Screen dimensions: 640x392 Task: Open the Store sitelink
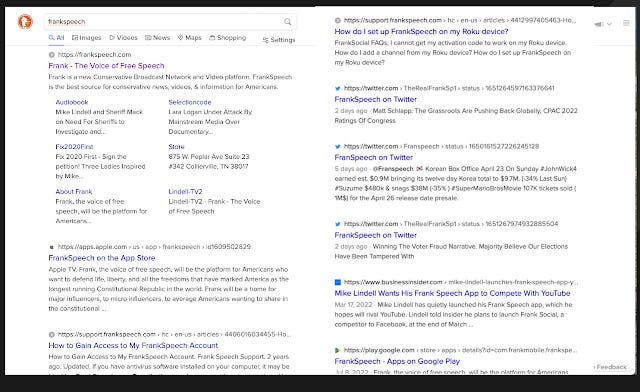click(x=176, y=147)
